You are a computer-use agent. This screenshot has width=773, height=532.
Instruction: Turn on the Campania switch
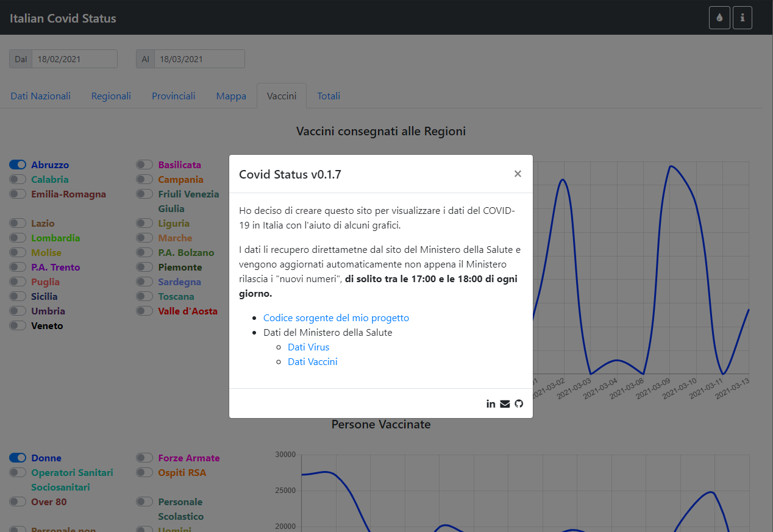coord(144,179)
